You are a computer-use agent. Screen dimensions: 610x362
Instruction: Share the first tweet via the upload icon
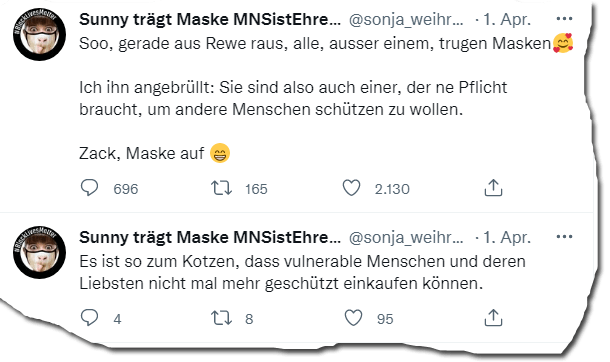(493, 188)
